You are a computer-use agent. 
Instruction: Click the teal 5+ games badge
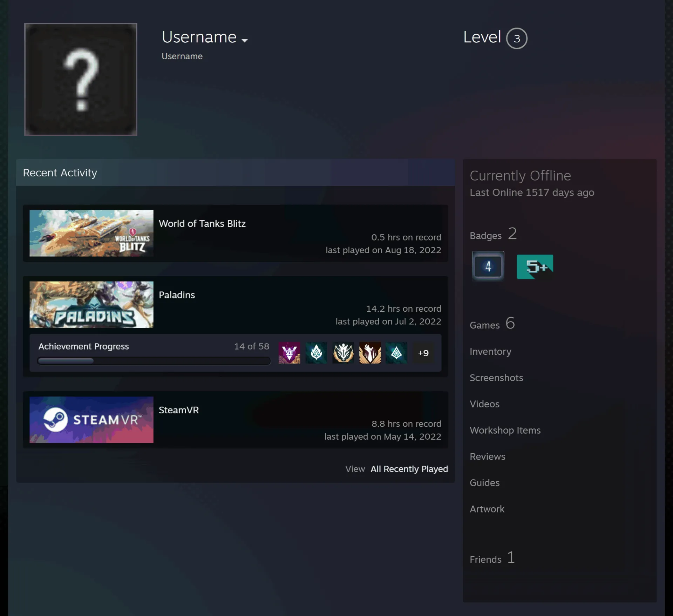click(535, 267)
